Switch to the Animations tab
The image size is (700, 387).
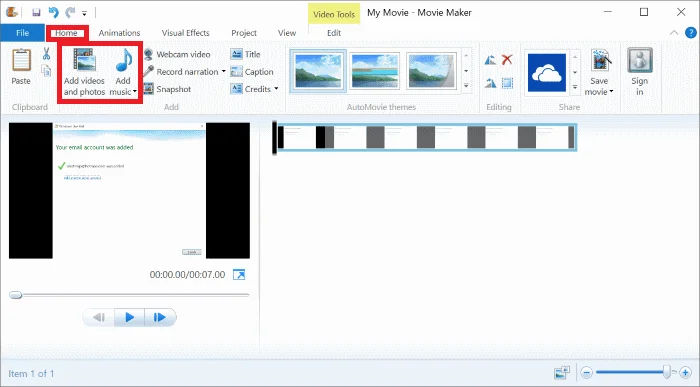pos(119,33)
